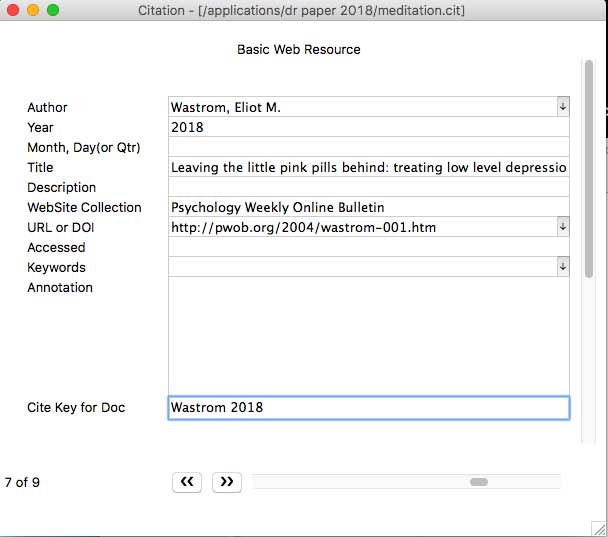Focus the empty Keywords field
This screenshot has width=608, height=537.
pyautogui.click(x=360, y=267)
